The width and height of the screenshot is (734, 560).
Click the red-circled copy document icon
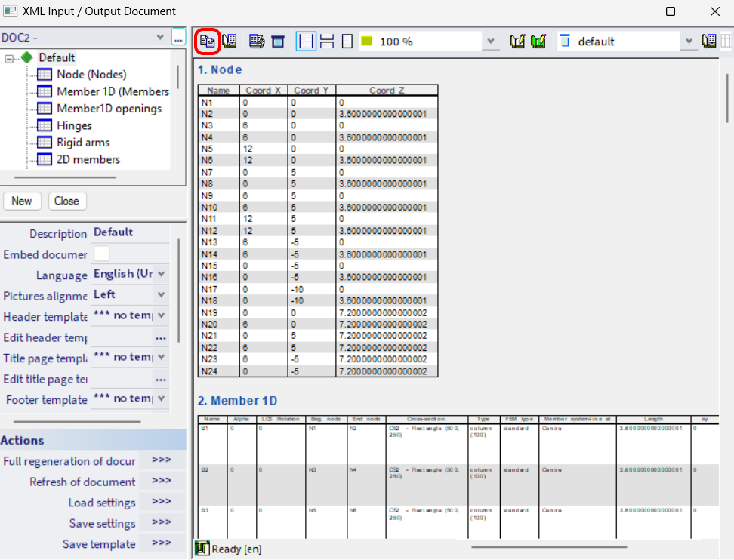(x=207, y=41)
